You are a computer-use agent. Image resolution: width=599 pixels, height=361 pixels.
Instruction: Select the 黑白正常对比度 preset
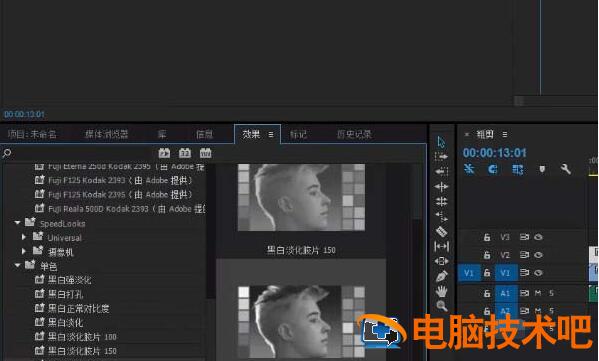78,308
